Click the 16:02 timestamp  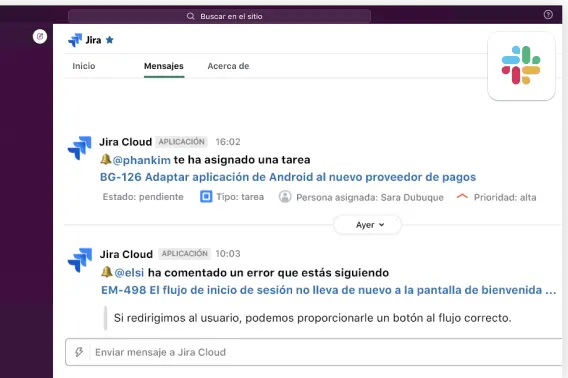click(x=228, y=142)
